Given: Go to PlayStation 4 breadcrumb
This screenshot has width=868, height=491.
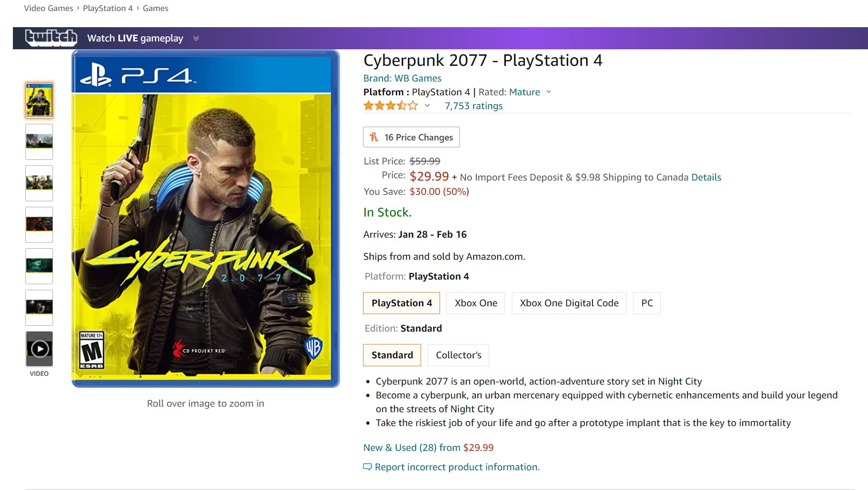Looking at the screenshot, I should tap(108, 8).
